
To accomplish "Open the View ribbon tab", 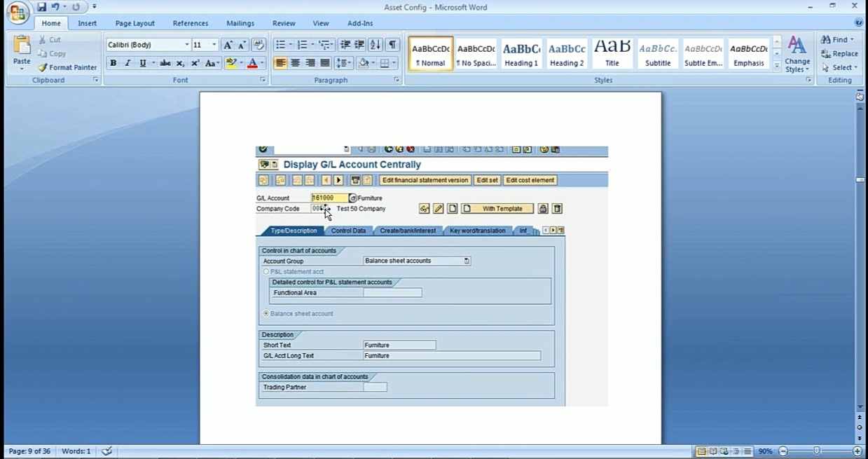I will (x=321, y=23).
